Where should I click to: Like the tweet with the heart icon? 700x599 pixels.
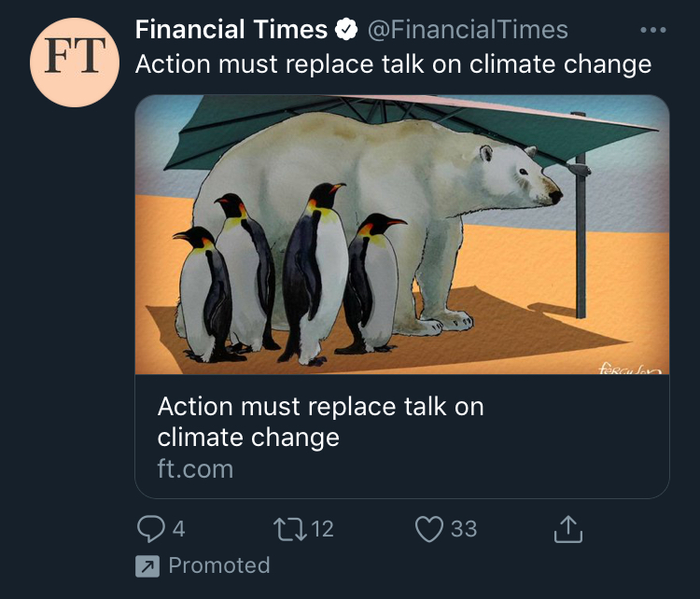coord(428,529)
